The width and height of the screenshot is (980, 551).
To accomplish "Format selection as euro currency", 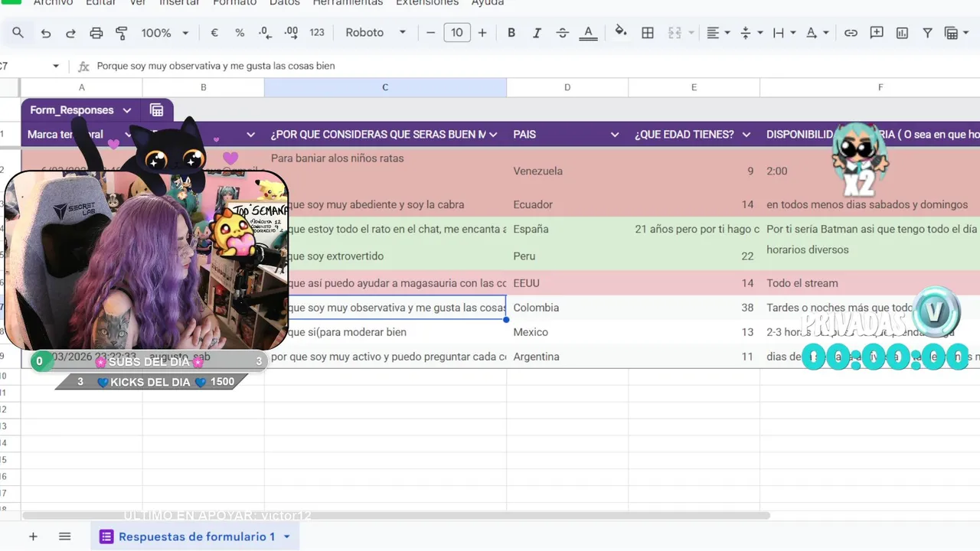I will tap(214, 33).
